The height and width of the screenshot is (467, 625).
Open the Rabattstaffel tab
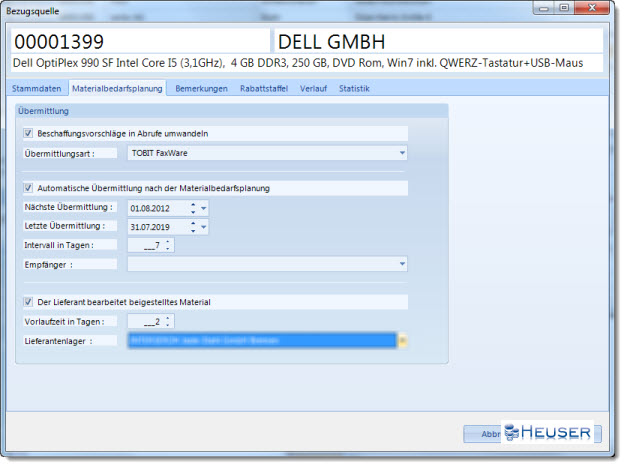pyautogui.click(x=264, y=88)
